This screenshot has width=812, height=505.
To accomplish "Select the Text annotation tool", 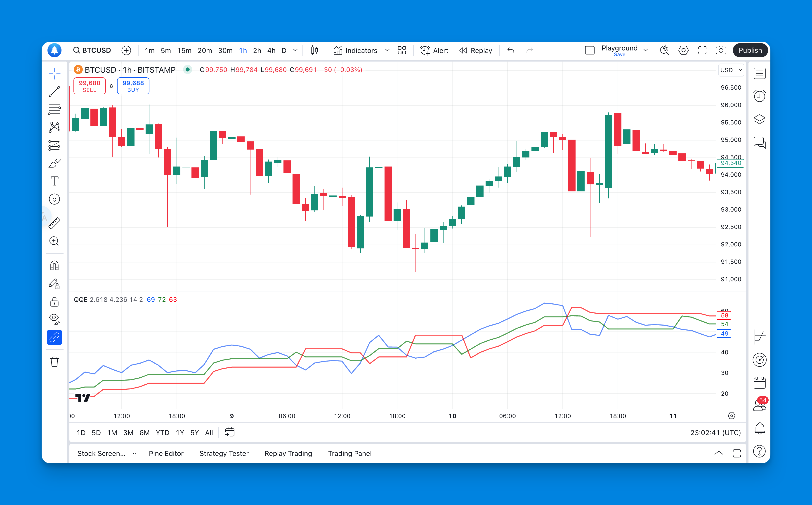I will pos(54,181).
